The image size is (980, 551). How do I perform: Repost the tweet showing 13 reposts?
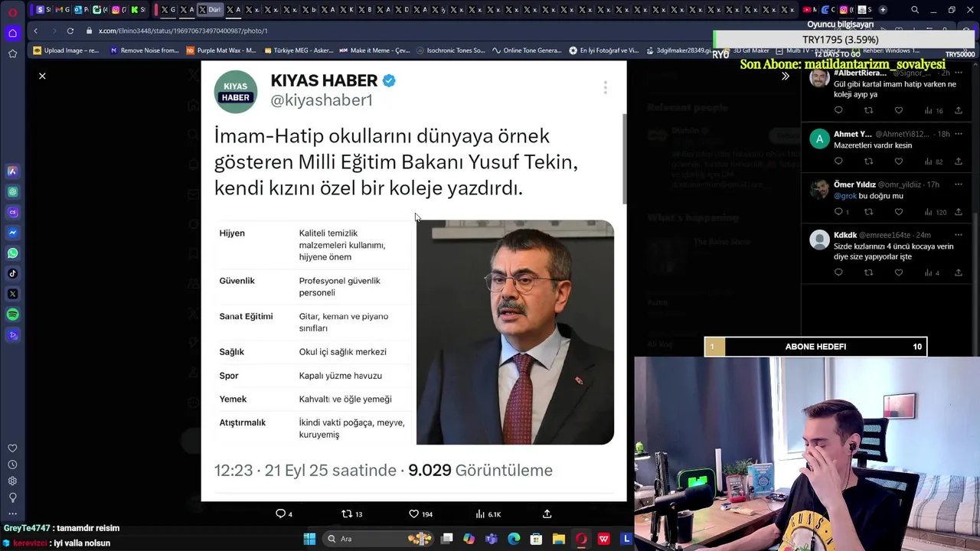coord(351,514)
